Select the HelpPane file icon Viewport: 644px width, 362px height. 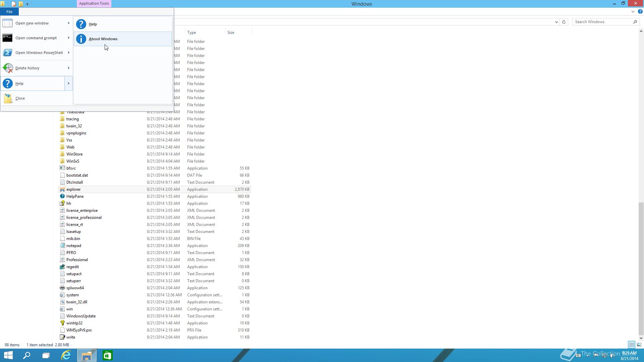pos(62,196)
